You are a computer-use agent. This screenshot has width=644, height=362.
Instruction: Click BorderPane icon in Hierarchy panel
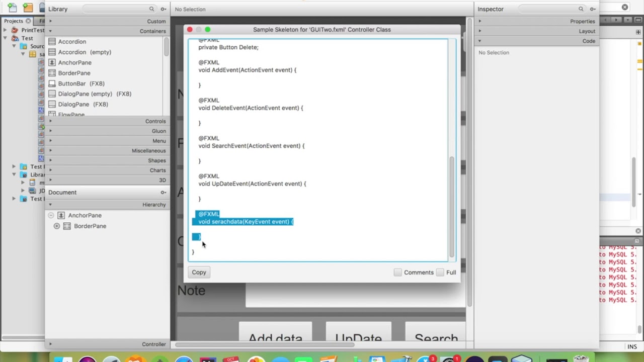point(67,226)
